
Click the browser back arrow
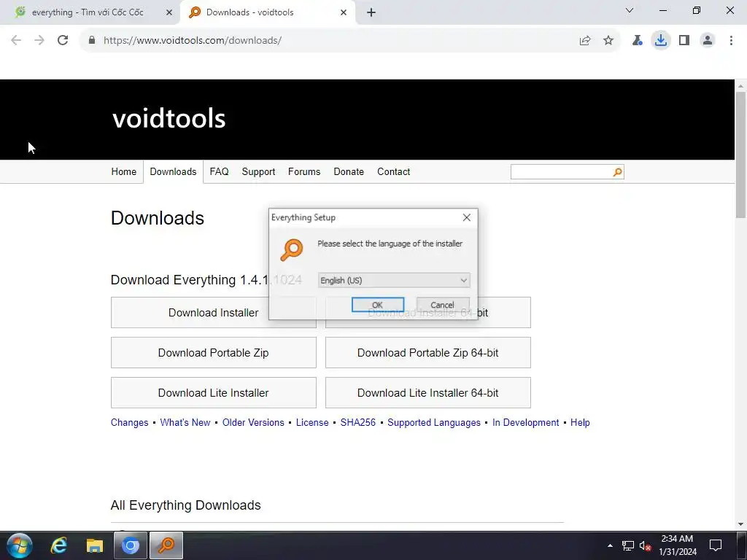[x=16, y=40]
